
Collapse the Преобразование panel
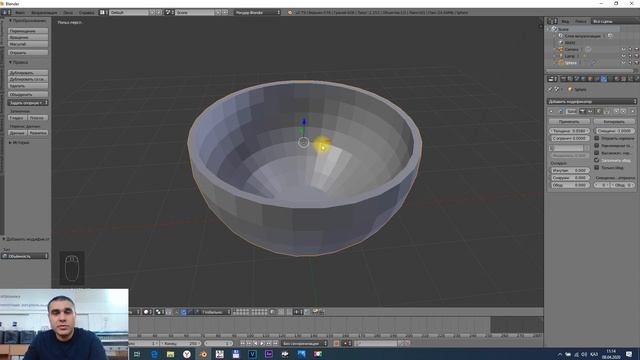(x=27, y=20)
